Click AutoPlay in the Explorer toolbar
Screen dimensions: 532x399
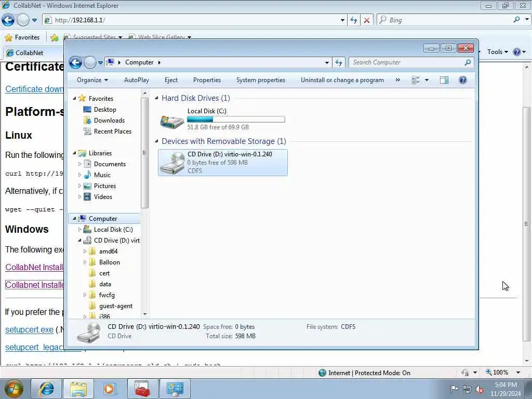(137, 80)
